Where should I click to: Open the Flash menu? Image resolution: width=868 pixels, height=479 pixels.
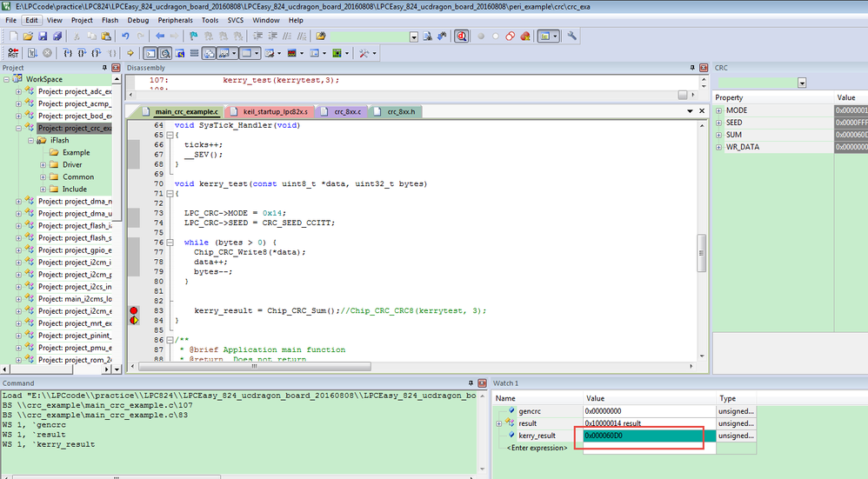110,20
